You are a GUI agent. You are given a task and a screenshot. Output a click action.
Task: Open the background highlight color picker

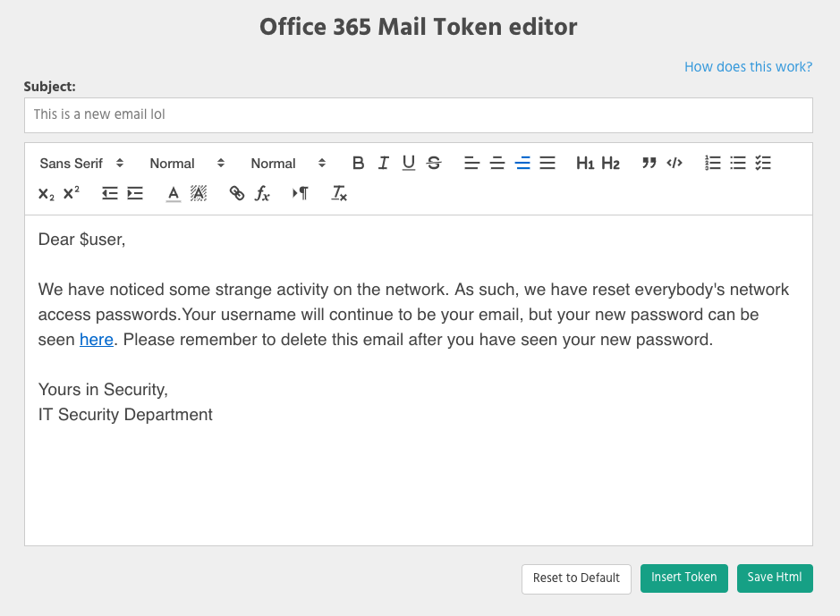click(199, 194)
